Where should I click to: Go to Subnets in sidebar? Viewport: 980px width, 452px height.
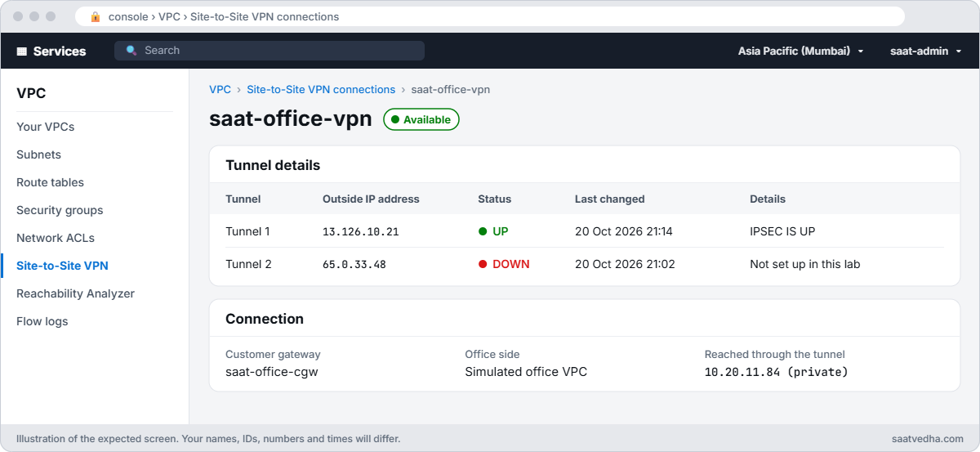pyautogui.click(x=39, y=154)
